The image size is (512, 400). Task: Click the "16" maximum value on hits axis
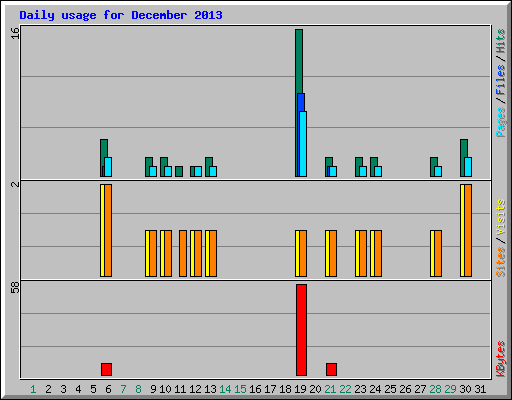[x=15, y=33]
